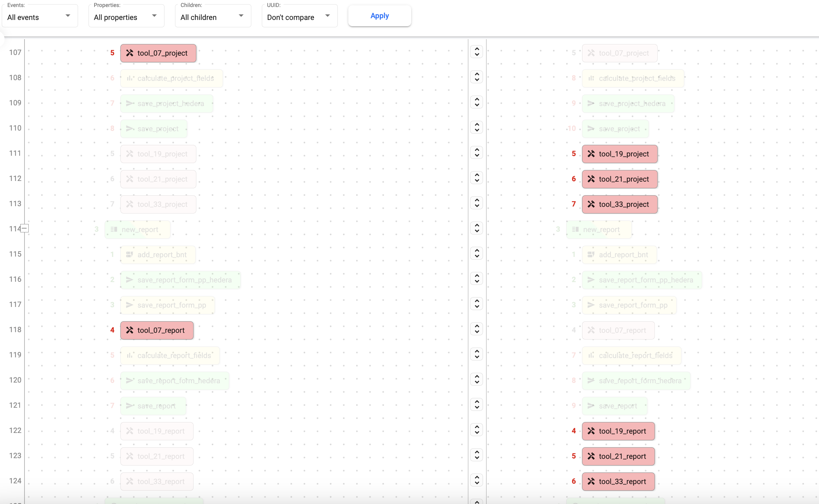Open the Events dropdown
819x504 pixels.
tap(40, 16)
